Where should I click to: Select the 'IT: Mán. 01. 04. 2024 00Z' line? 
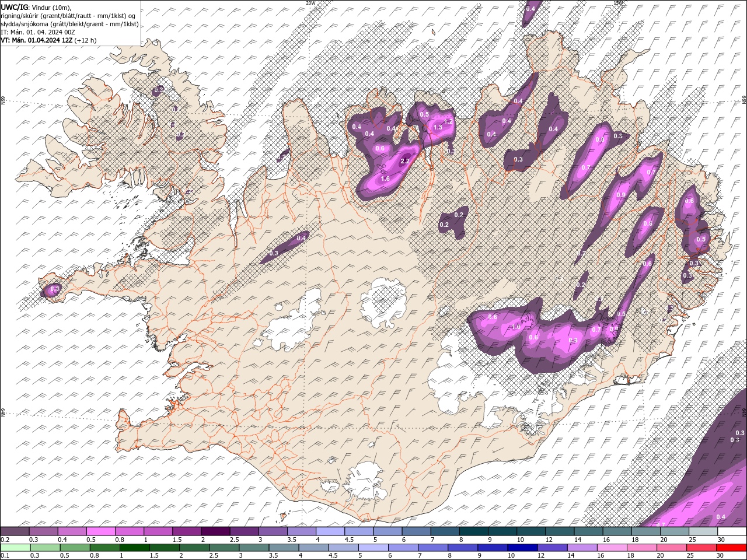tap(37, 32)
